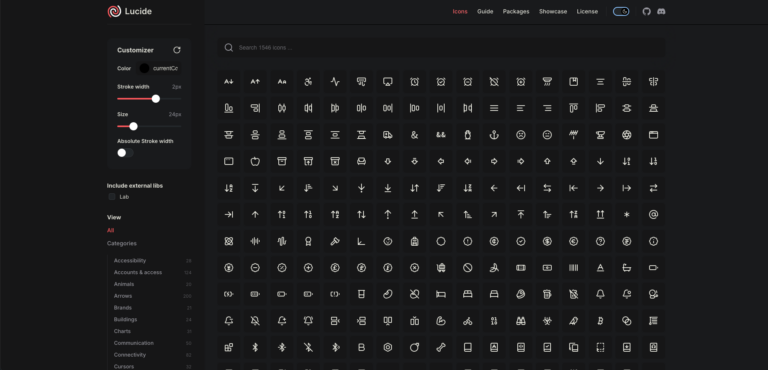Viewport: 768px width, 370px height.
Task: Select the binoculars icon
Action: point(521,321)
